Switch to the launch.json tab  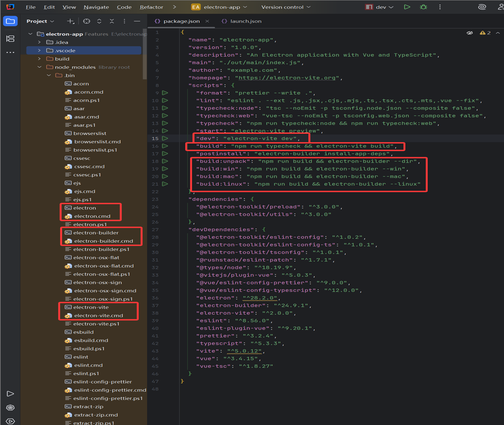pos(242,21)
